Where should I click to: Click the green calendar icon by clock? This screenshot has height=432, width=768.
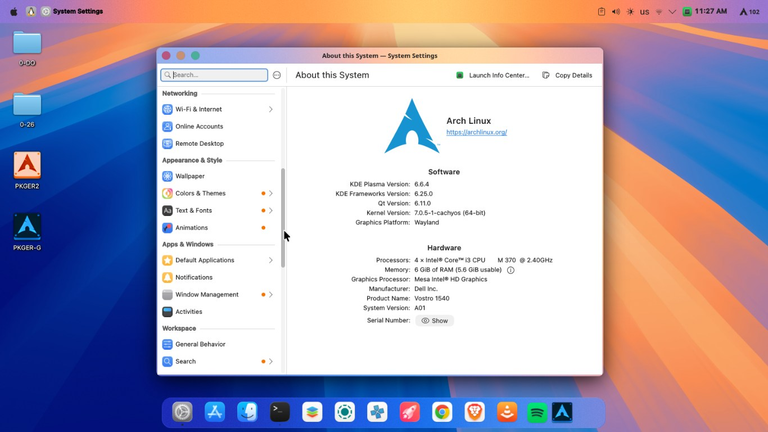point(687,12)
